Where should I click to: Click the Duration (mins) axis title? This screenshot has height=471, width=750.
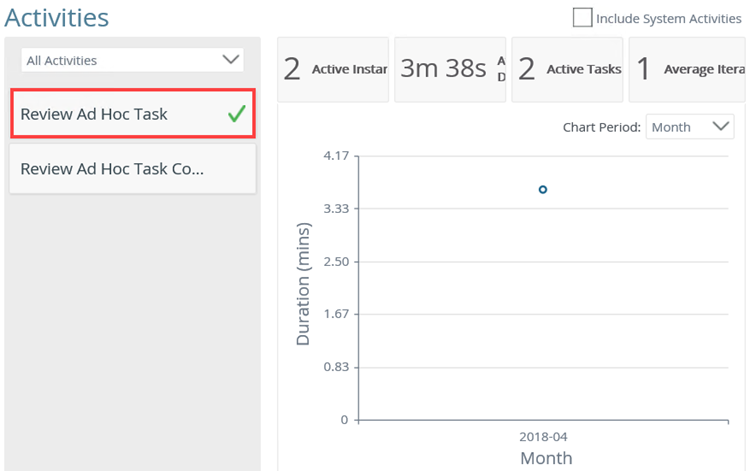pyautogui.click(x=304, y=283)
